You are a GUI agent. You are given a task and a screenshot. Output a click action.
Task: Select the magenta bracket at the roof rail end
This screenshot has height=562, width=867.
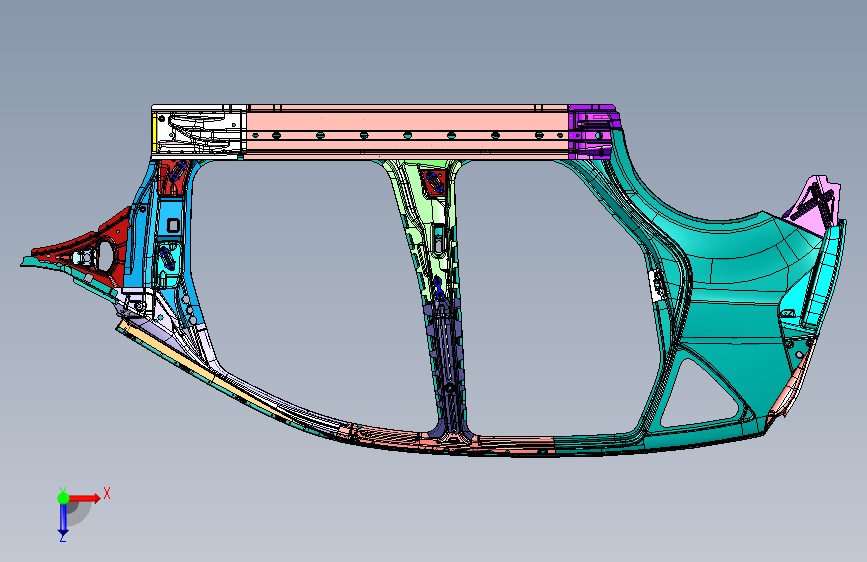coord(593,131)
